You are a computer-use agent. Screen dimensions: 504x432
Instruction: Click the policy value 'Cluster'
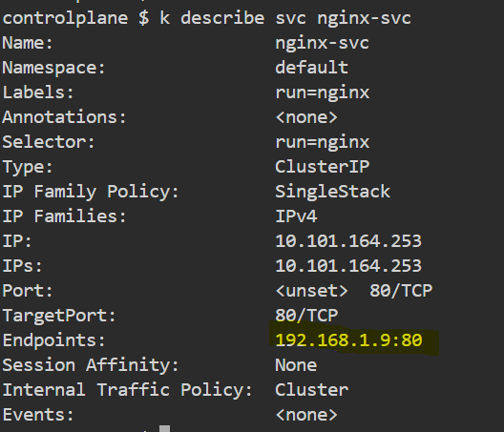click(x=311, y=390)
